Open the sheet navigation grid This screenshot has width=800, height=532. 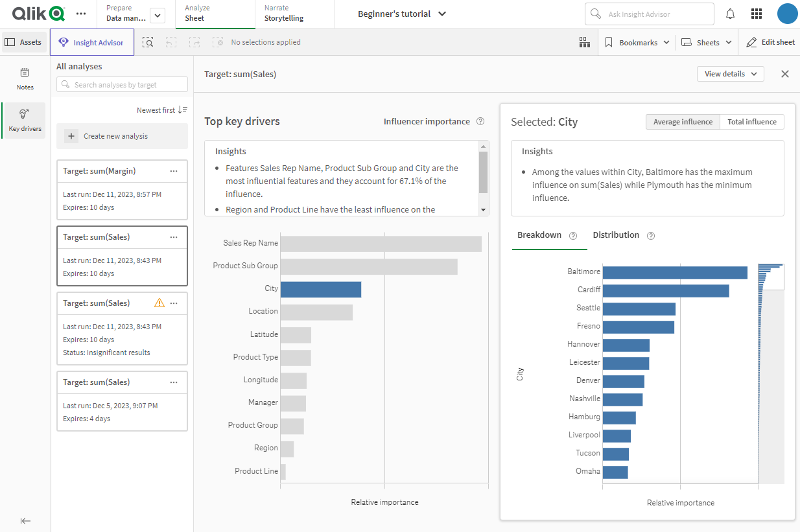tap(584, 41)
